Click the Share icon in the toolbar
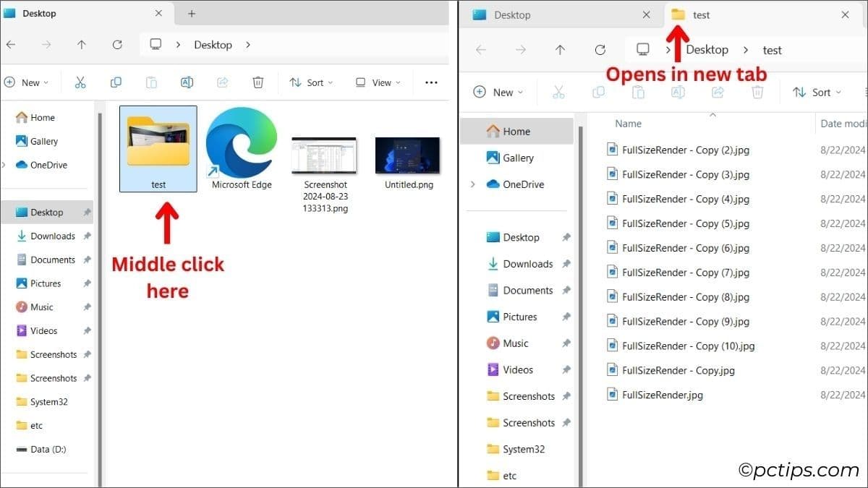Image resolution: width=868 pixels, height=488 pixels. [x=222, y=82]
